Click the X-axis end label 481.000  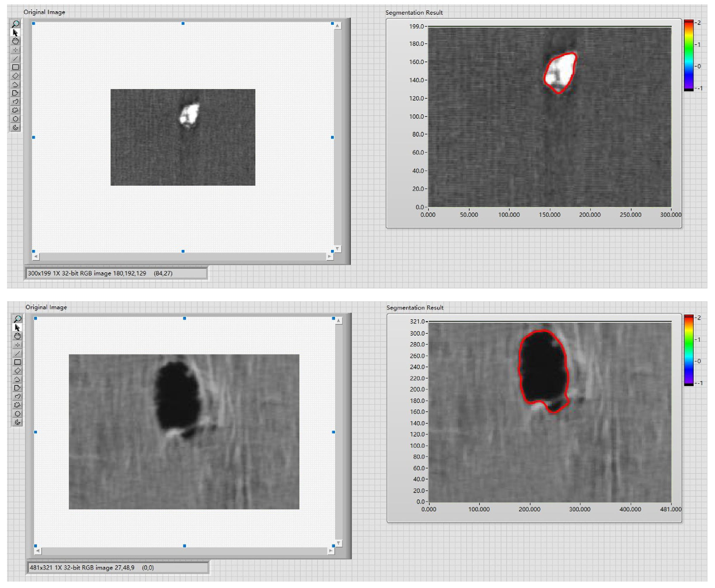click(671, 509)
